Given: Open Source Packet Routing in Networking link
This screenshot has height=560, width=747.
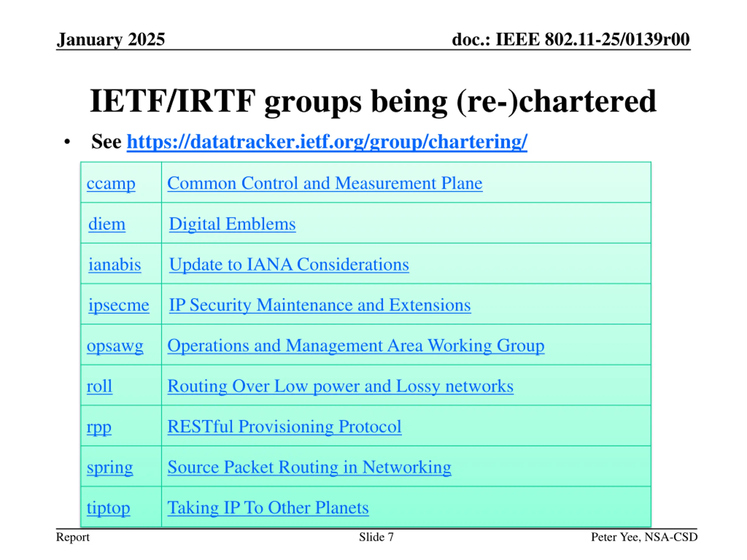Looking at the screenshot, I should coord(309,467).
